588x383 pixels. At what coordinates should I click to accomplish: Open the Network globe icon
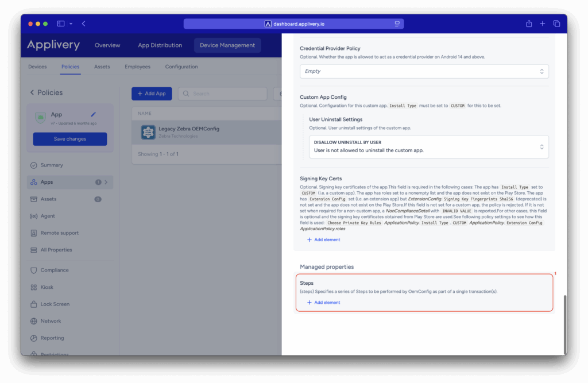[x=33, y=321]
